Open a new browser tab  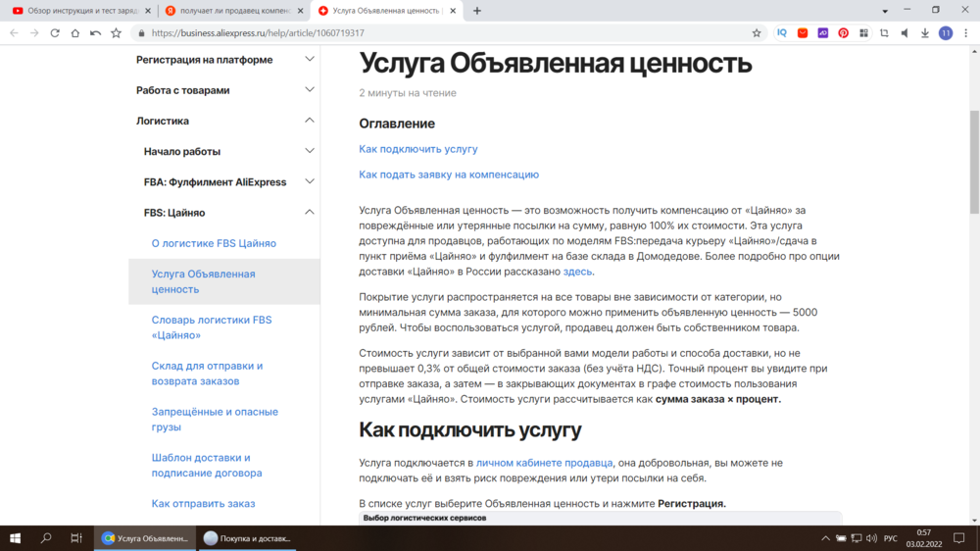(x=477, y=10)
